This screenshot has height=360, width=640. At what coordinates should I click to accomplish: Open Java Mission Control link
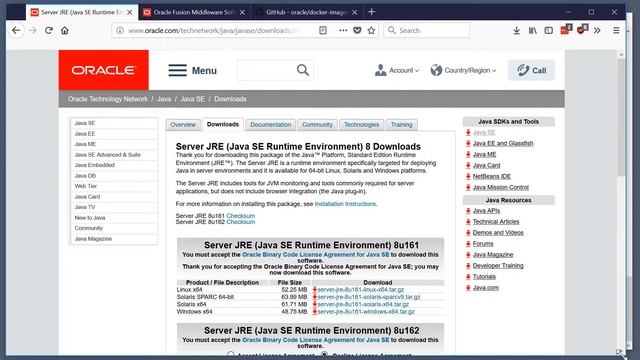500,187
